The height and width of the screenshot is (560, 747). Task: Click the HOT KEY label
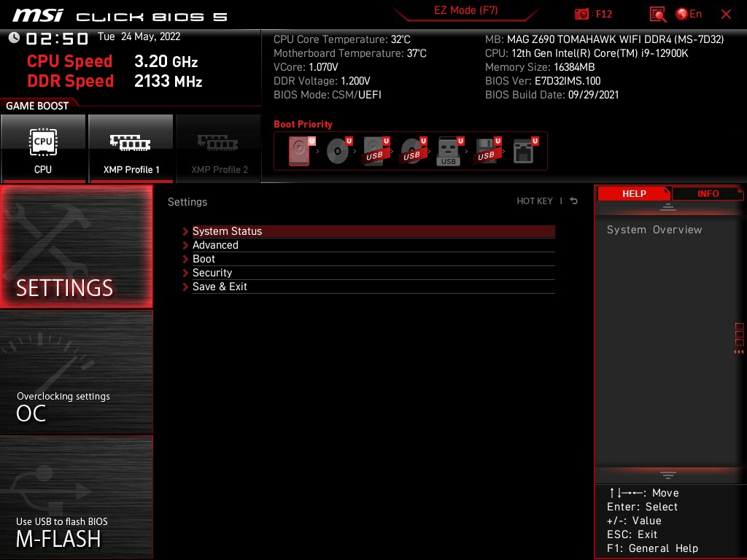point(535,201)
